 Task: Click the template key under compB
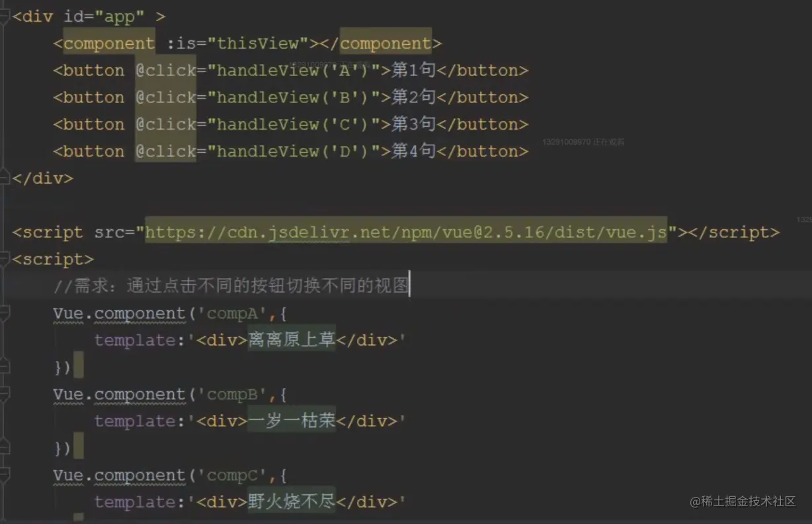[x=135, y=422]
